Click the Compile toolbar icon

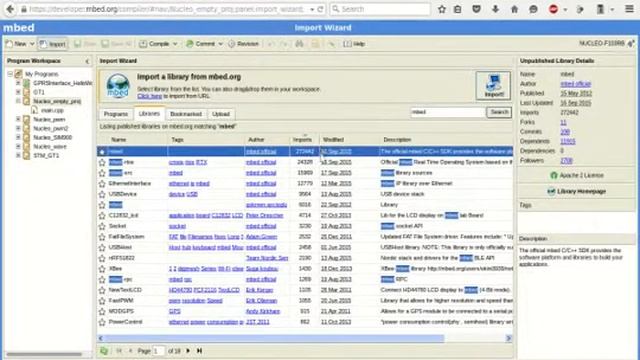[143, 44]
